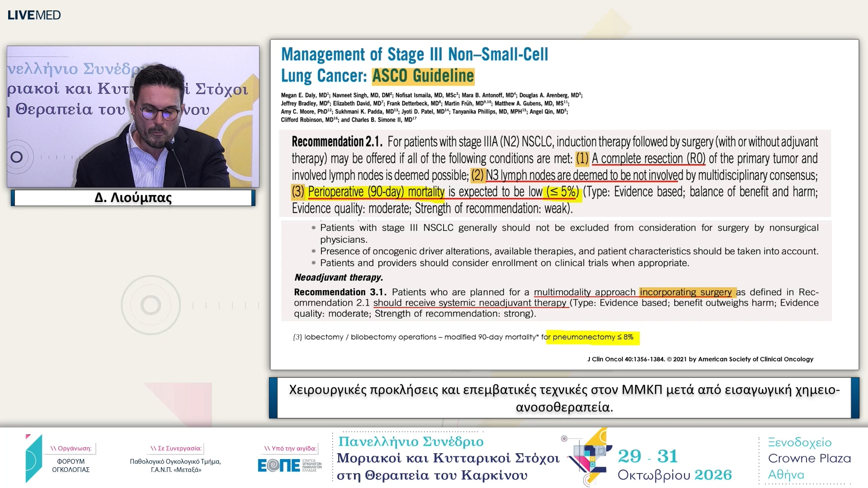Image resolution: width=868 pixels, height=488 pixels.
Task: Click the 'J Clin Oncol 40:1356-1384' citation
Action: click(x=626, y=359)
